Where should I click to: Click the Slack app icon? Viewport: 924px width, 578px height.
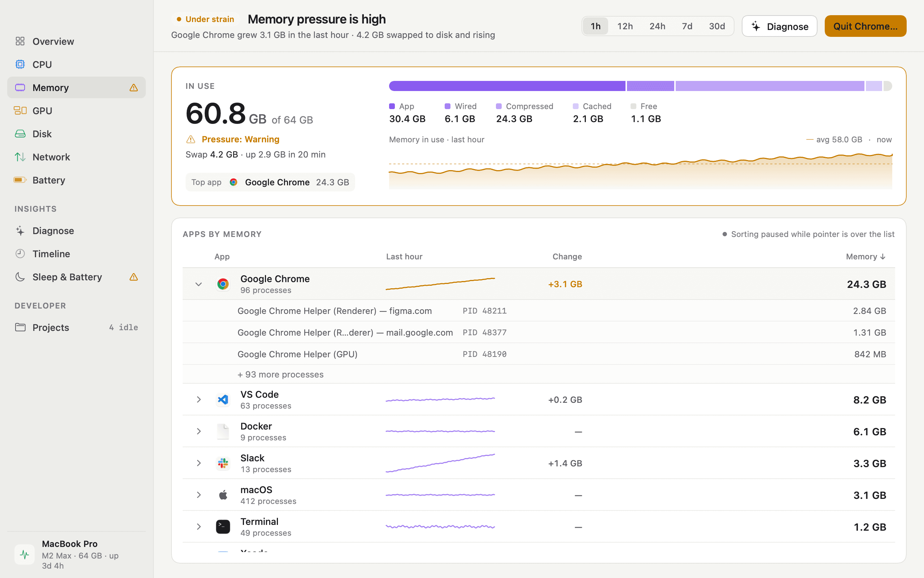[x=223, y=463]
